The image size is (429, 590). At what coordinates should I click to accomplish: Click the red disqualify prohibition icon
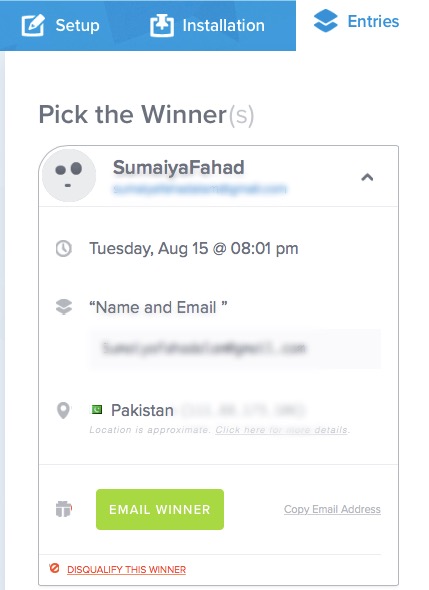click(x=54, y=568)
